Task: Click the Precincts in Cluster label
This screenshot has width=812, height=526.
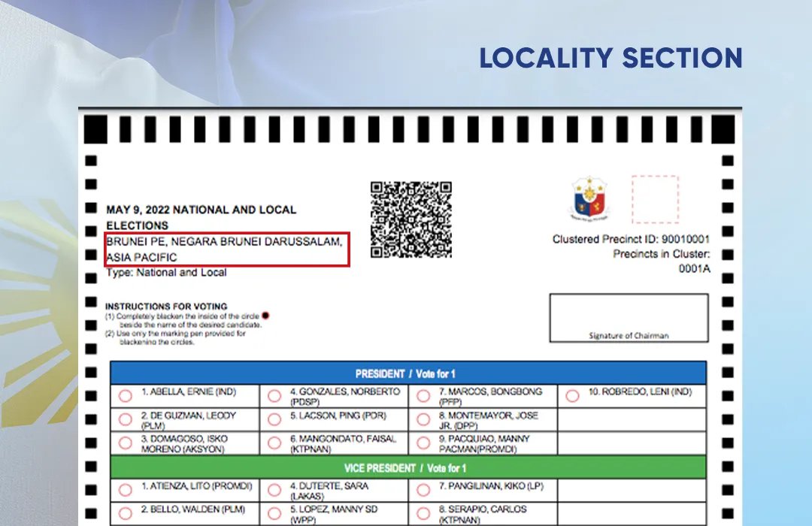Action: [x=662, y=254]
